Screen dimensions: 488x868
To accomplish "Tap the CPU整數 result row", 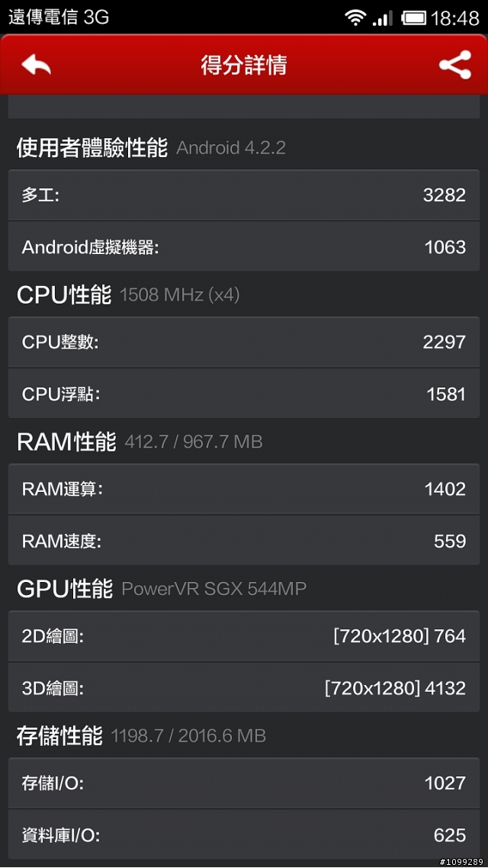I will pos(244,342).
